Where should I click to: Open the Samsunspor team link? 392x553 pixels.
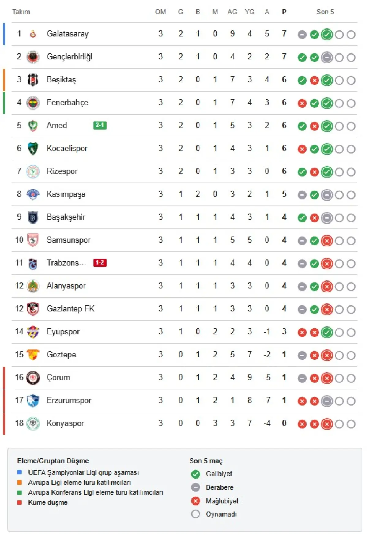(x=68, y=240)
